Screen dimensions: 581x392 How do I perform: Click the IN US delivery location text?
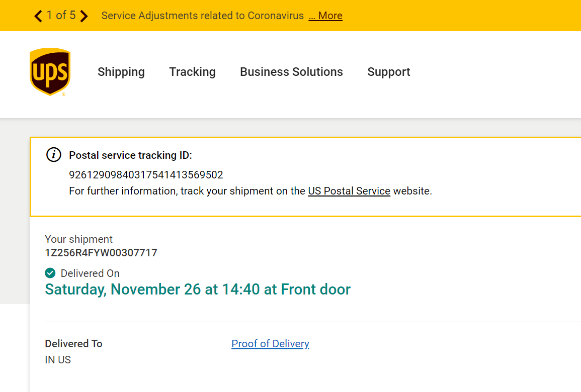58,360
